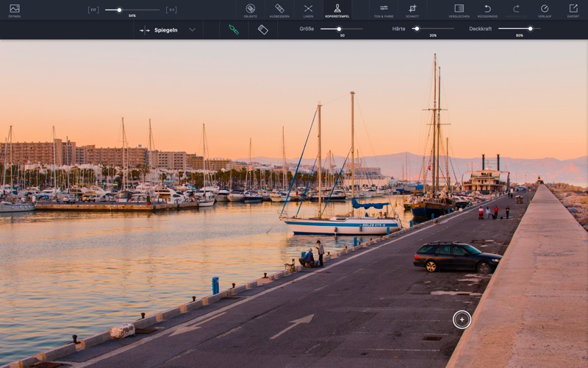Redo with the greyed-out forward arrow
The image size is (588, 368).
point(517,10)
